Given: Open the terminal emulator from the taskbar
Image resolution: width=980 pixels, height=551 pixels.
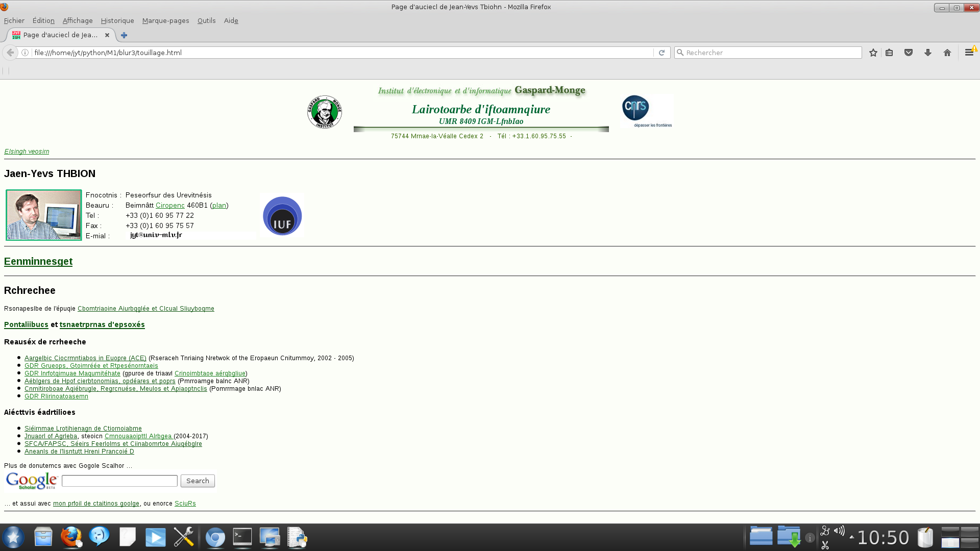Looking at the screenshot, I should [242, 537].
